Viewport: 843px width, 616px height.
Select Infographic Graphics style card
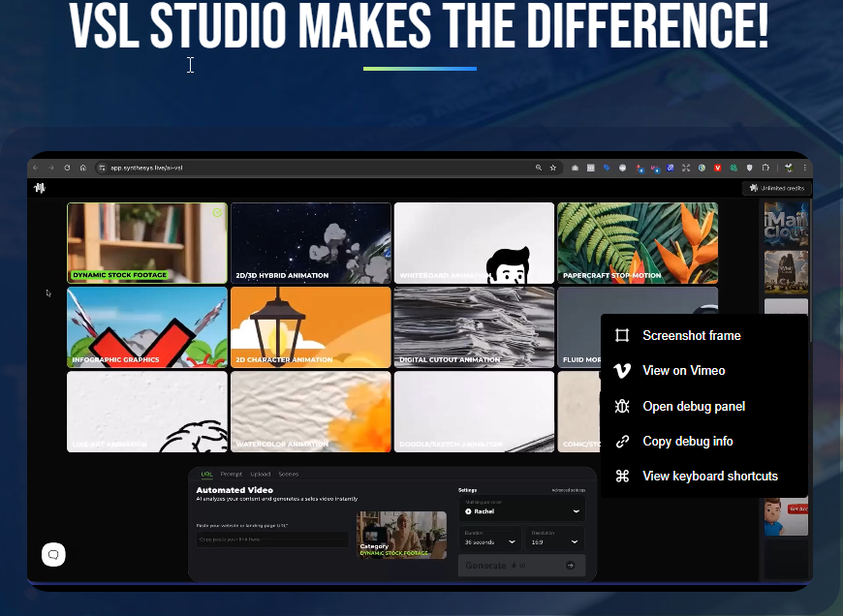[147, 327]
